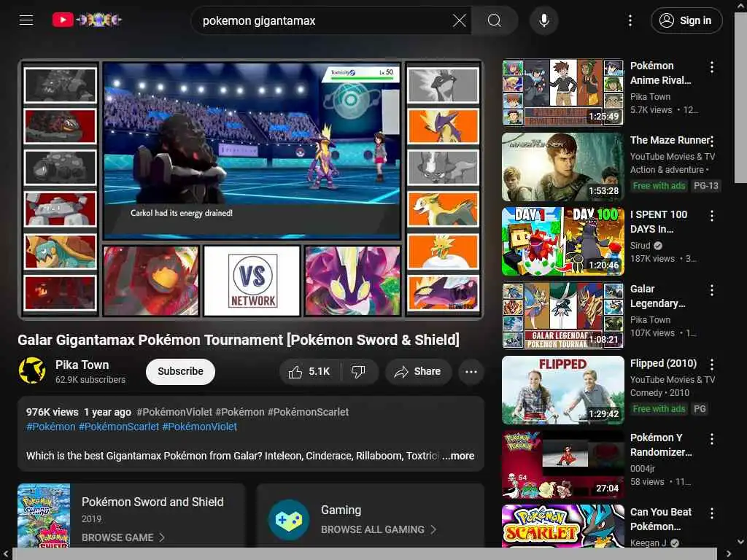Open Pokémon Sword and Shield game card
This screenshot has height=560, width=747.
131,516
